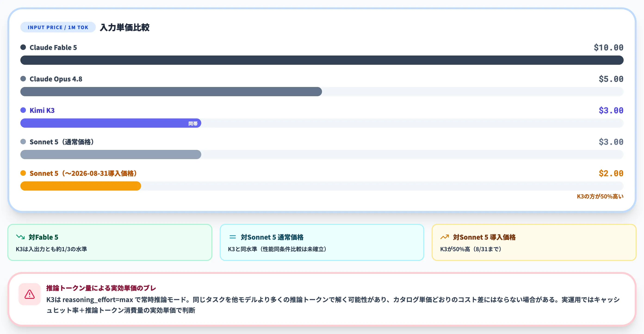Click the 入力単価比較 heading

pyautogui.click(x=124, y=27)
